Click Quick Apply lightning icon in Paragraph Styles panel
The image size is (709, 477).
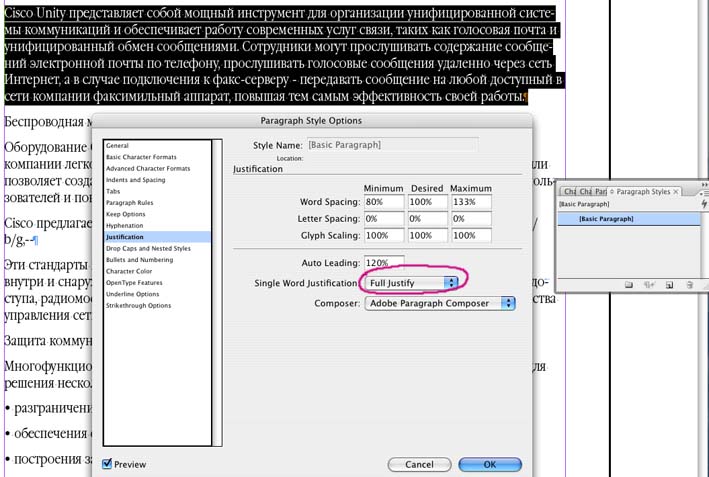click(704, 204)
